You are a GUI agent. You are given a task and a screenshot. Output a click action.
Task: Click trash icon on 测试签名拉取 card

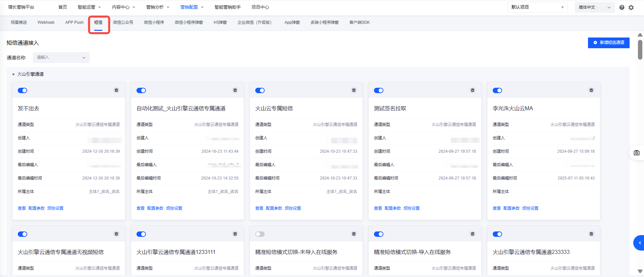tap(473, 90)
